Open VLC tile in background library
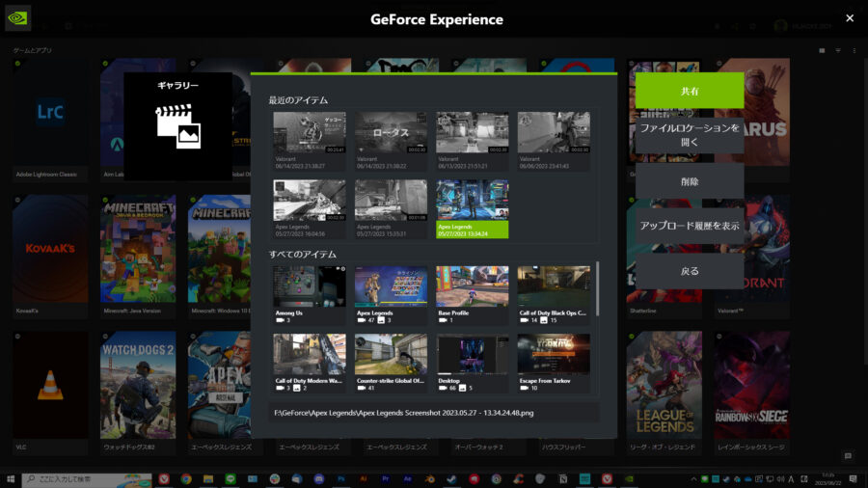Viewport: 868px width, 488px height. point(50,393)
